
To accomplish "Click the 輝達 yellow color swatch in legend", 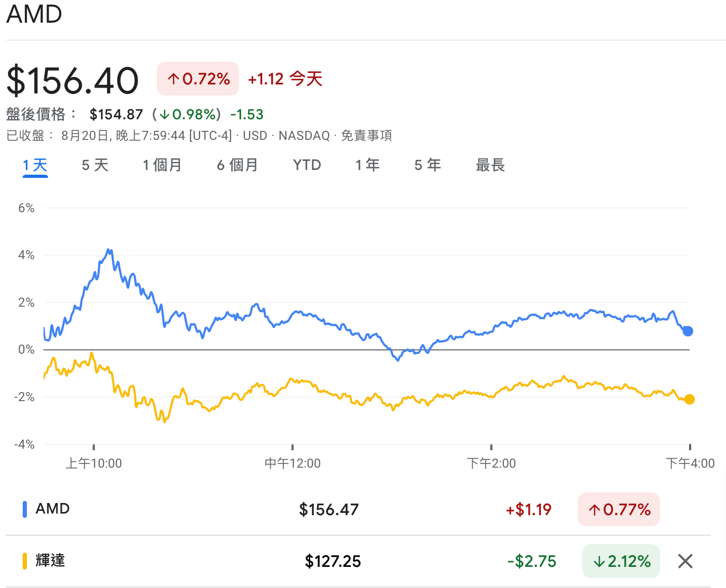I will pyautogui.click(x=25, y=561).
